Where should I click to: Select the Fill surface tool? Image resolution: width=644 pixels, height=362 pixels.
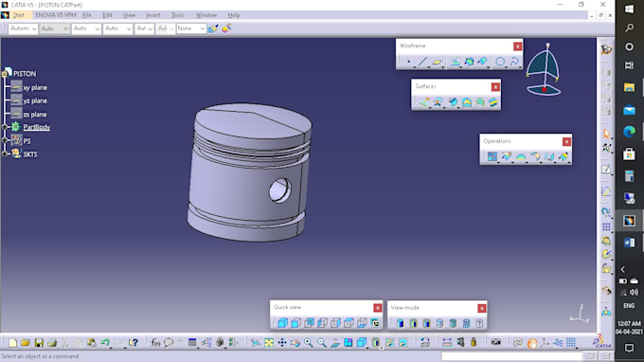click(467, 102)
